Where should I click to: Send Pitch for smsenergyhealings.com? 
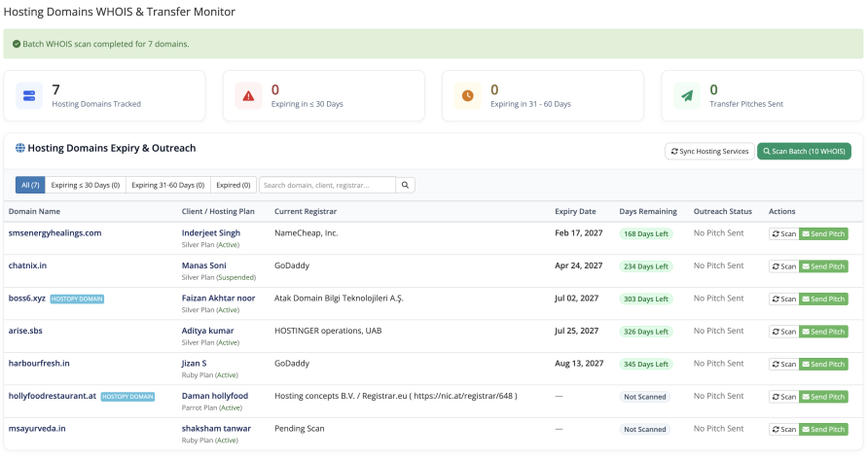tap(823, 234)
